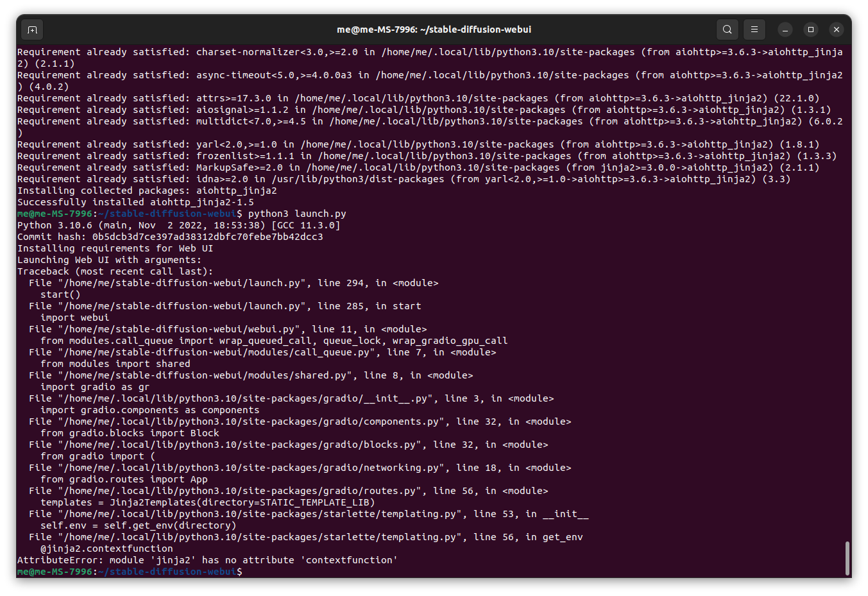Open the hamburger menu in the title bar
This screenshot has height=596, width=868.
point(754,29)
